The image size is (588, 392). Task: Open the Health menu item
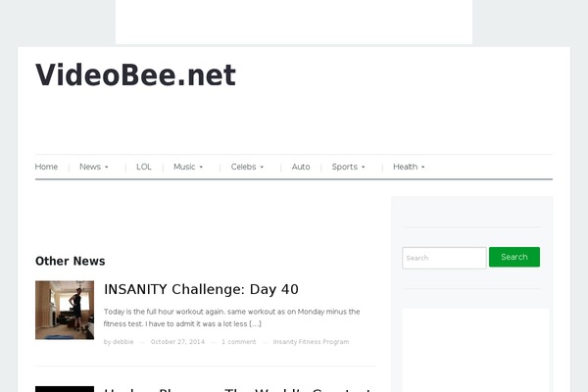tap(406, 167)
